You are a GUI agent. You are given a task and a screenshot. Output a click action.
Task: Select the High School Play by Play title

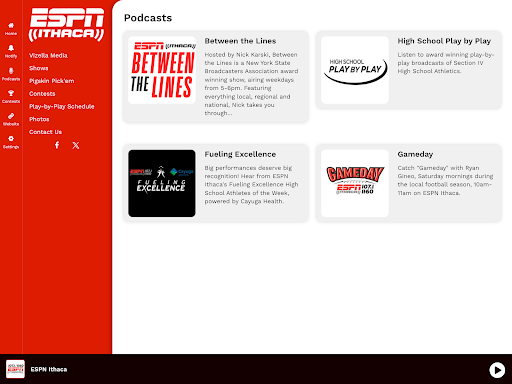pos(444,41)
